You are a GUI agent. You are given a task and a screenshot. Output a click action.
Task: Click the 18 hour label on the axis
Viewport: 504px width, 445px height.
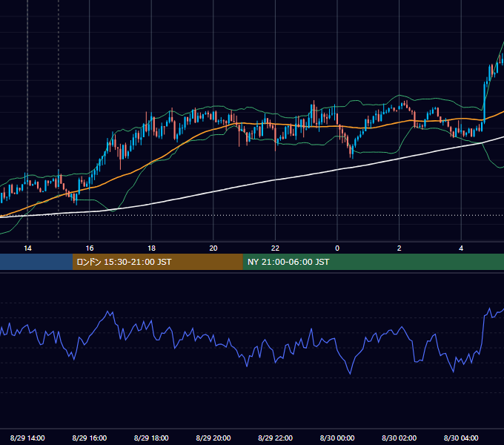click(x=151, y=248)
